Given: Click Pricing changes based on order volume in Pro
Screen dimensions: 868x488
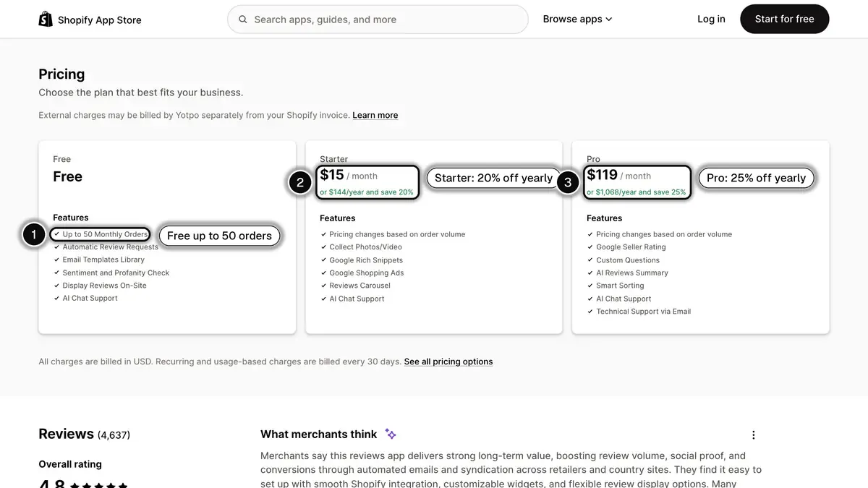Looking at the screenshot, I should (x=664, y=234).
